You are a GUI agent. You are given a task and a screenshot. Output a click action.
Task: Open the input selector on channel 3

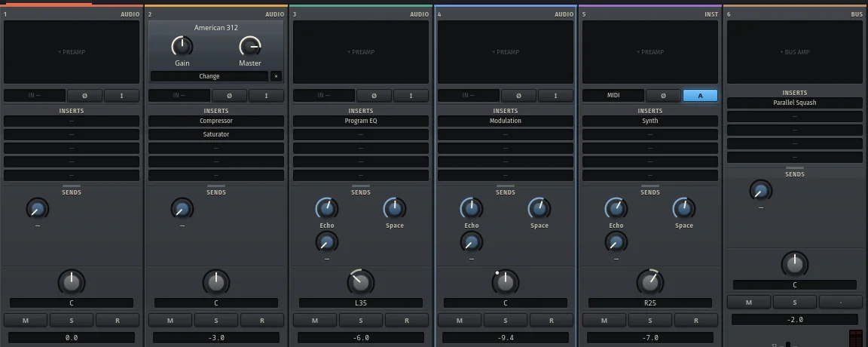tap(324, 95)
